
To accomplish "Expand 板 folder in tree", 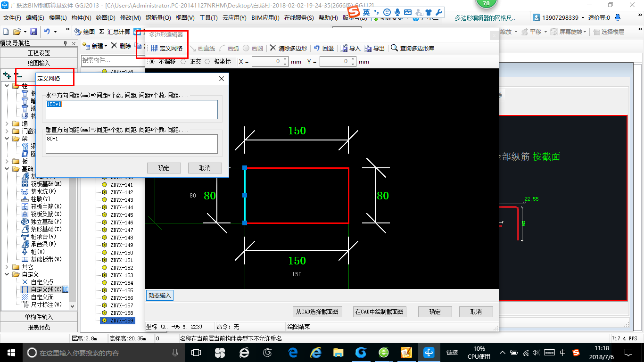I will click(7, 161).
